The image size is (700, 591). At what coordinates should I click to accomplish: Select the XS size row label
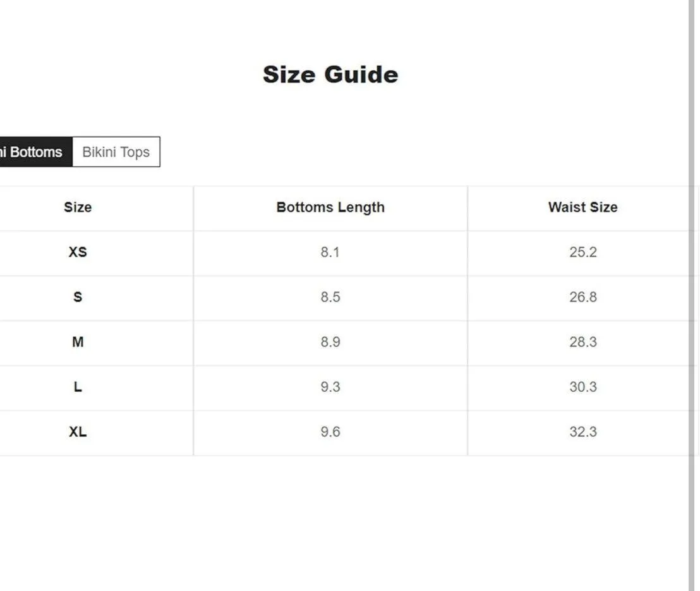point(78,252)
